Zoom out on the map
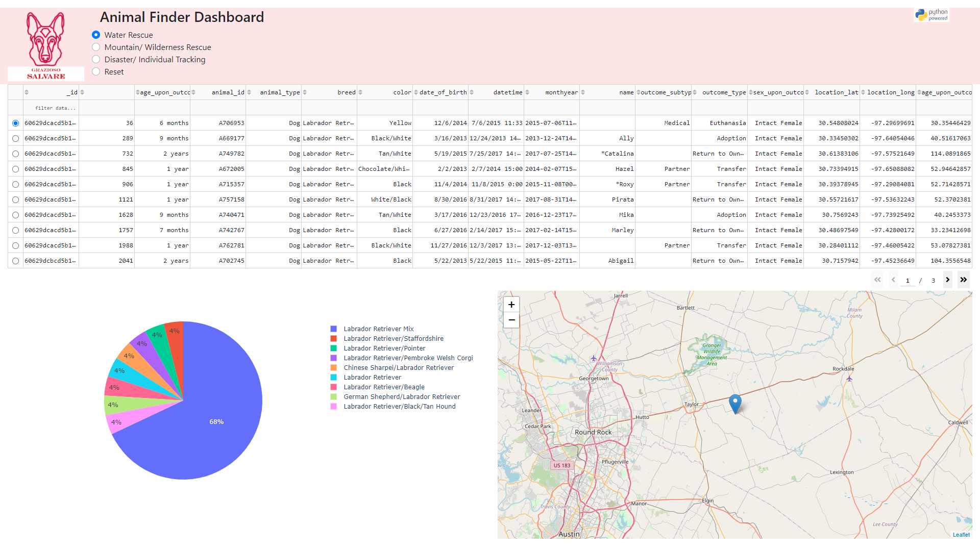 tap(511, 320)
